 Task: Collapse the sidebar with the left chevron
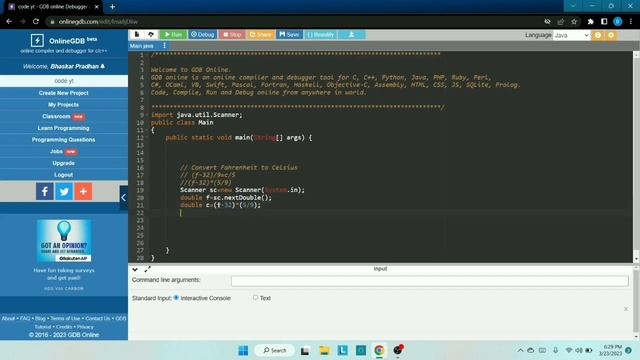point(124,198)
